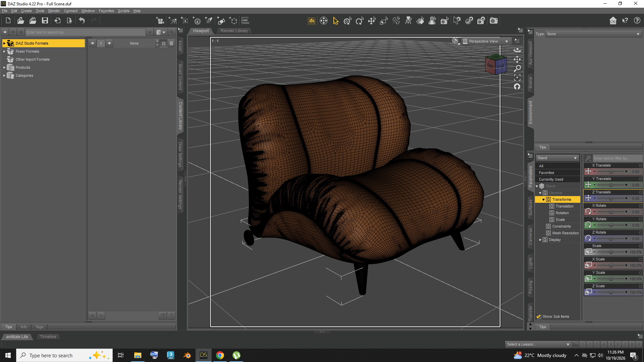The height and width of the screenshot is (362, 644).
Task: Click the Save scene floppy icon
Action: pos(45,21)
